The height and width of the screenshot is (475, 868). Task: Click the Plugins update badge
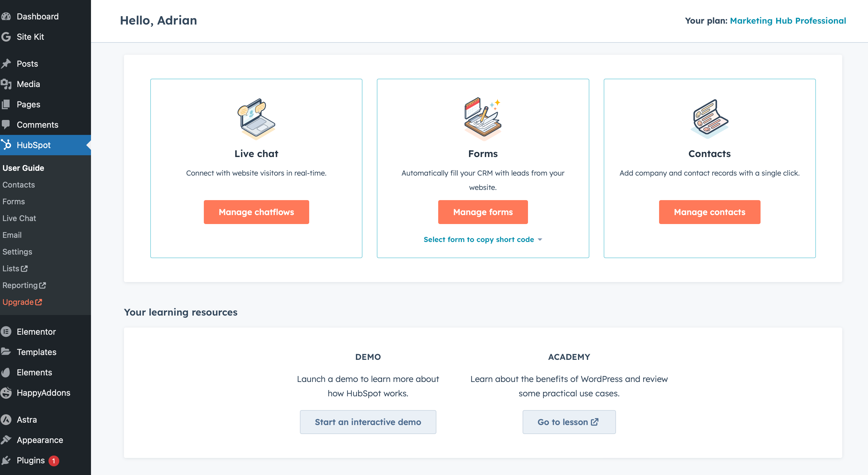[54, 460]
